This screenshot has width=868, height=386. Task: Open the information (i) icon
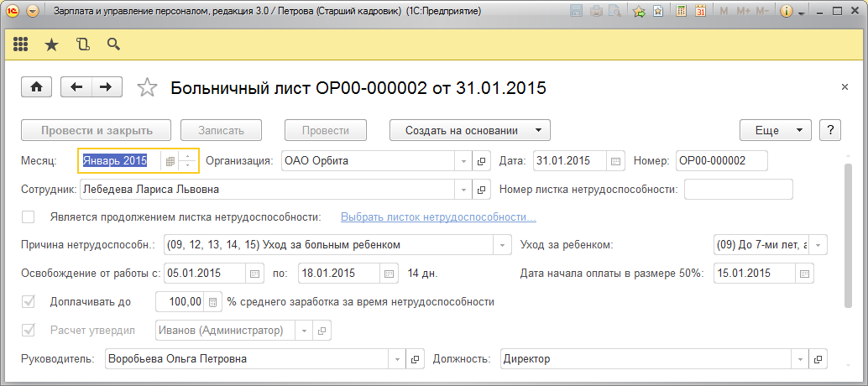point(786,11)
